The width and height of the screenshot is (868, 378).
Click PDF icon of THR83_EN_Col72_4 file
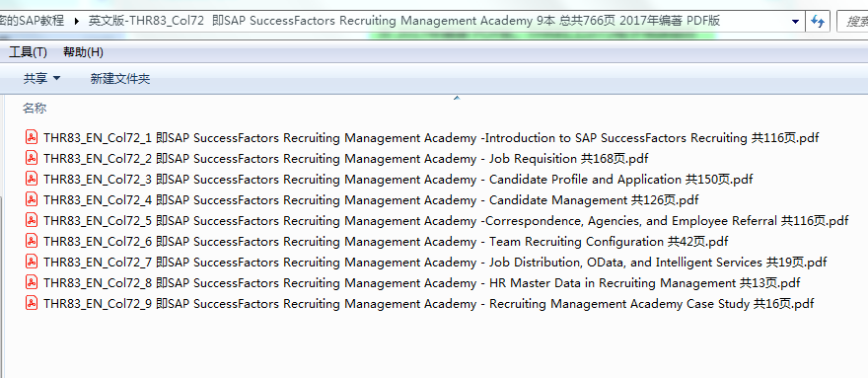tap(32, 199)
